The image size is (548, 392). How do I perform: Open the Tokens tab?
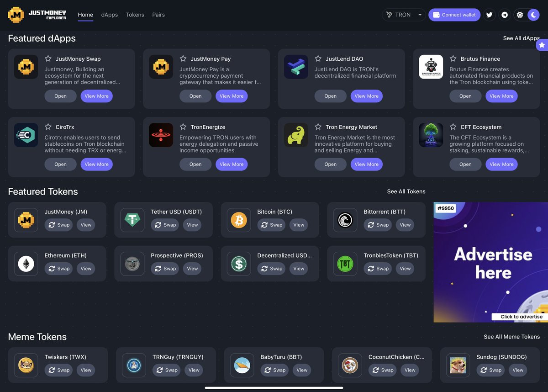coord(135,15)
